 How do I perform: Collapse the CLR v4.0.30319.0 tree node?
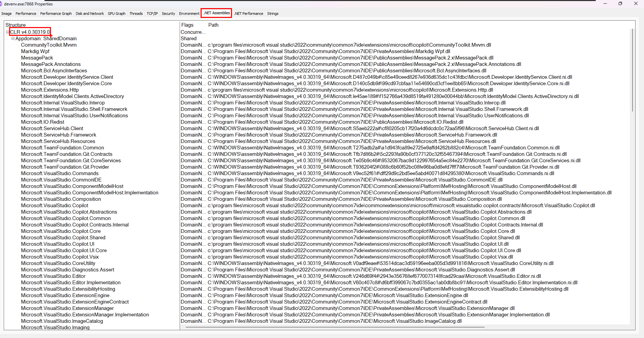(x=7, y=32)
